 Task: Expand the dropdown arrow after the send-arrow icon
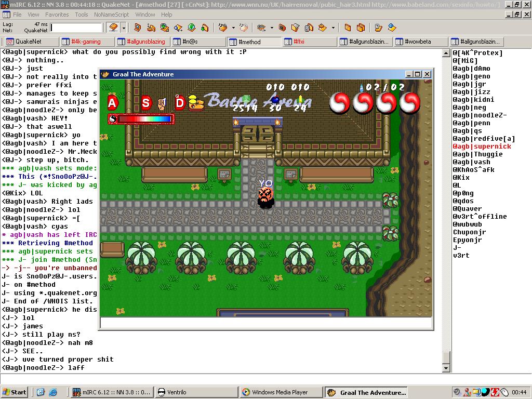pyautogui.click(x=271, y=28)
